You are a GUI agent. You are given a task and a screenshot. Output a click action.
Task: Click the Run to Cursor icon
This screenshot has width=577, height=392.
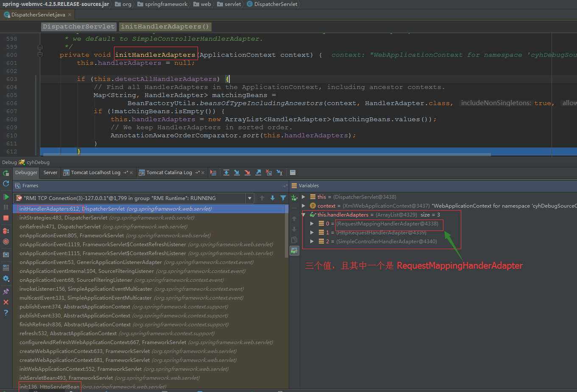tap(279, 172)
